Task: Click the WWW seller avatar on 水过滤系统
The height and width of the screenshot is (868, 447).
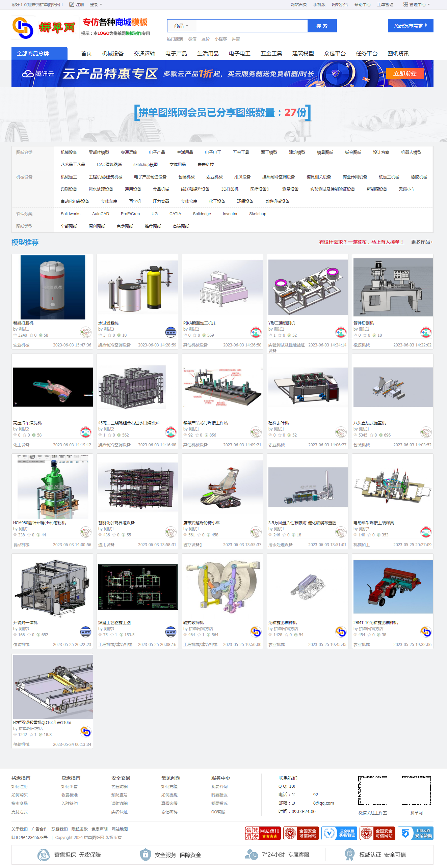Action: pos(171,332)
